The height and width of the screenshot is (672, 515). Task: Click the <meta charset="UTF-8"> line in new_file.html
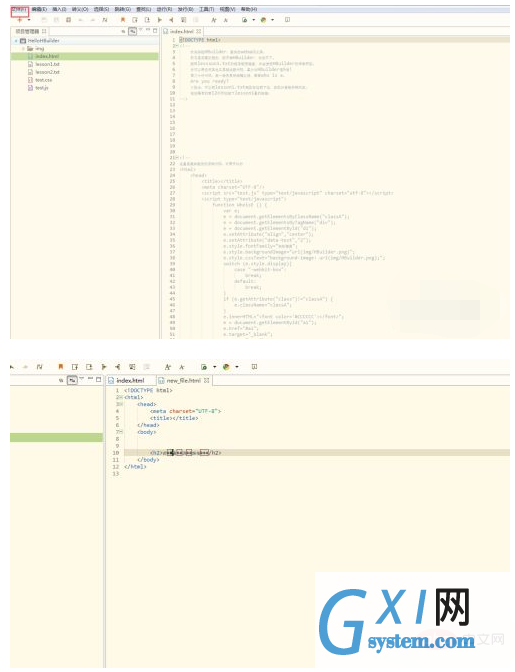click(x=185, y=411)
